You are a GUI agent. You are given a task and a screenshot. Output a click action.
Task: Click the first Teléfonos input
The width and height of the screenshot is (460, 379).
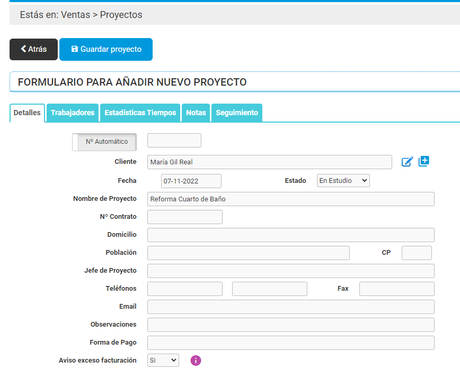pyautogui.click(x=185, y=289)
